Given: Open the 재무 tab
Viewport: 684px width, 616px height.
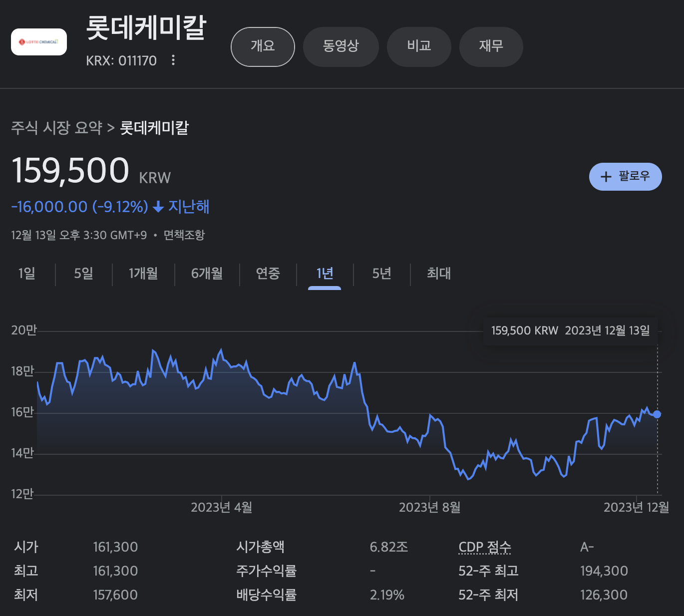Looking at the screenshot, I should pyautogui.click(x=491, y=46).
